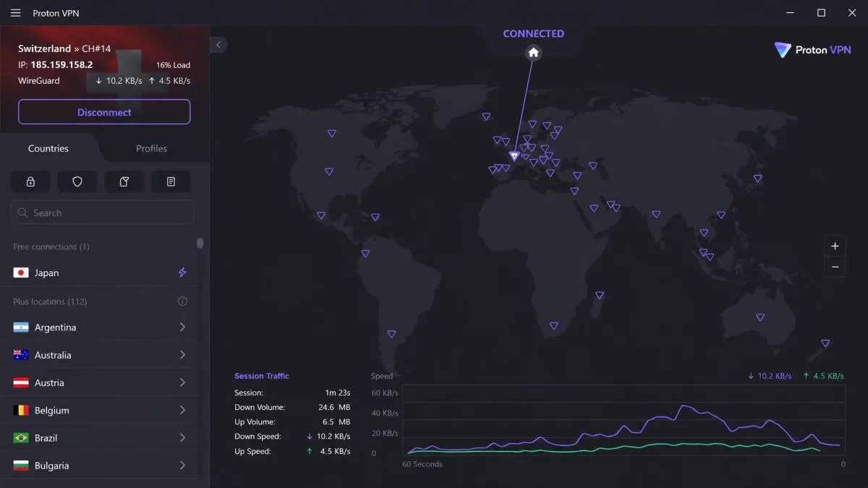The width and height of the screenshot is (868, 488).
Task: Open NetShield shield icon
Action: point(77,182)
